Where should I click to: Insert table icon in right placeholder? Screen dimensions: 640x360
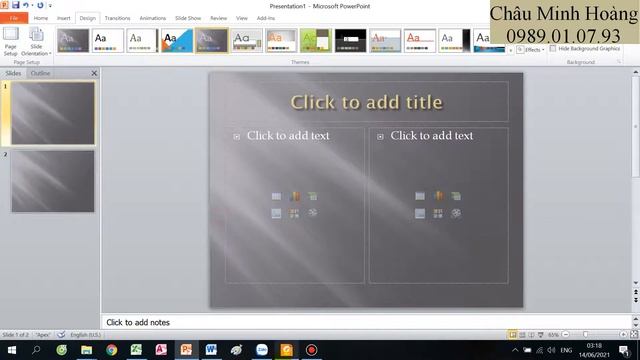click(x=420, y=196)
